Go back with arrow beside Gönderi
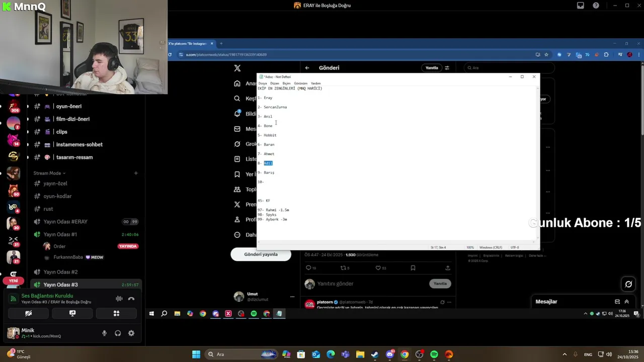Viewport: 644px width, 362px height. [307, 68]
